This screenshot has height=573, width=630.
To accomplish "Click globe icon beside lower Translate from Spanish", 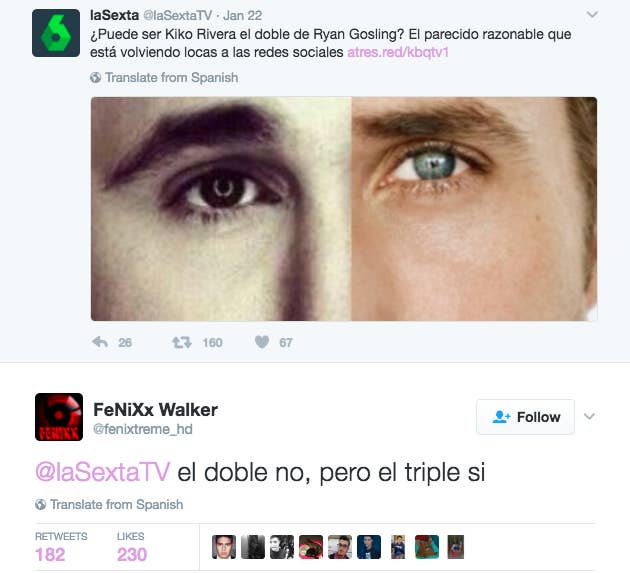I will [41, 504].
